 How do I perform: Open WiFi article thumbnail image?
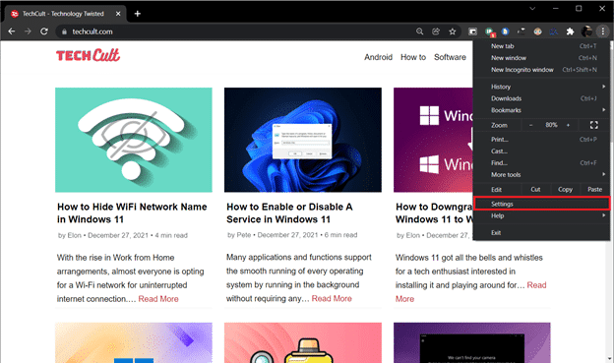[134, 140]
